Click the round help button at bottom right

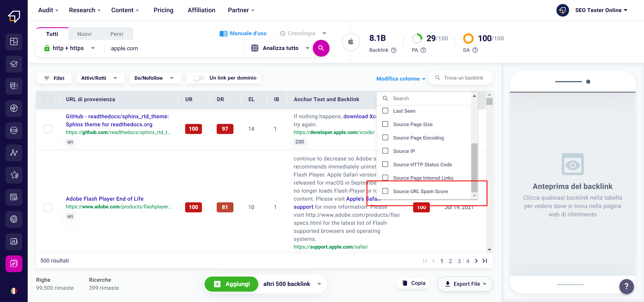point(627,286)
